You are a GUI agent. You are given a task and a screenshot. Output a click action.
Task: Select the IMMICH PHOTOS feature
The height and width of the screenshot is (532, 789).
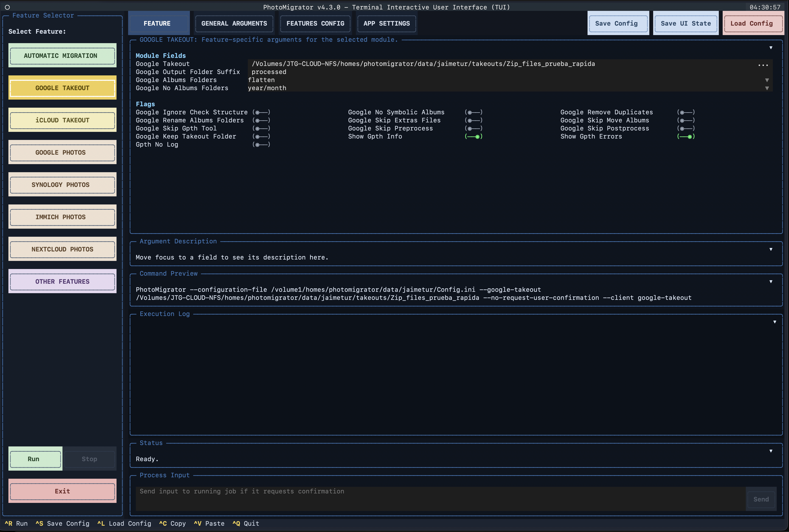point(62,217)
